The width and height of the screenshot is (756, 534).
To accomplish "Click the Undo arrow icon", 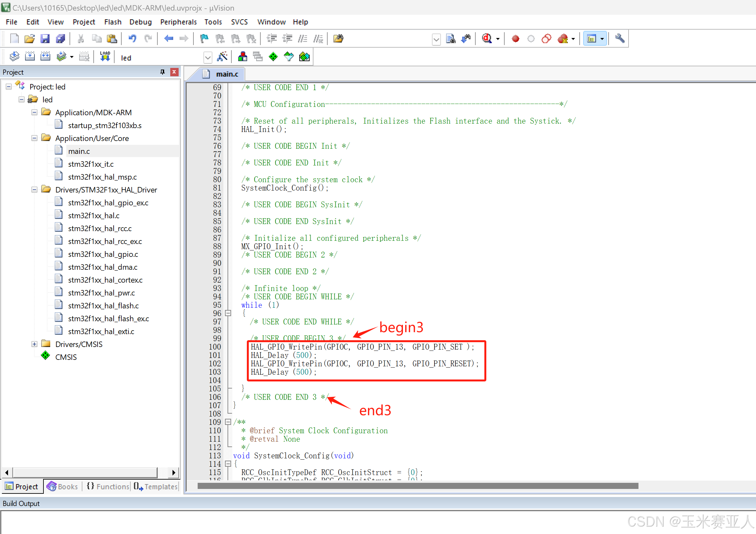I will [x=132, y=39].
